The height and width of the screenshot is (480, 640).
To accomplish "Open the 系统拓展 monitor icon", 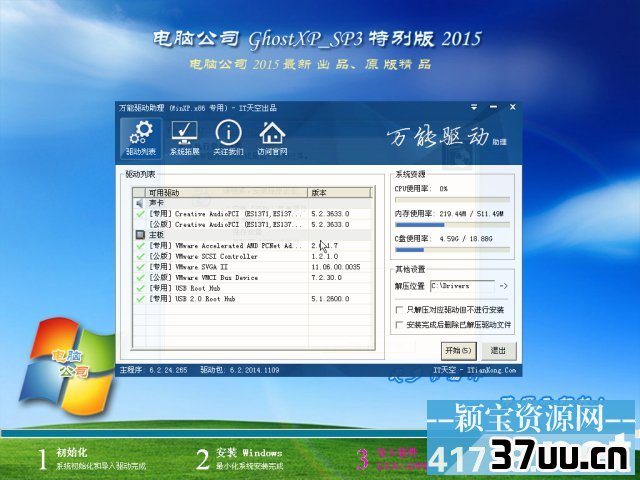I will pos(184,138).
